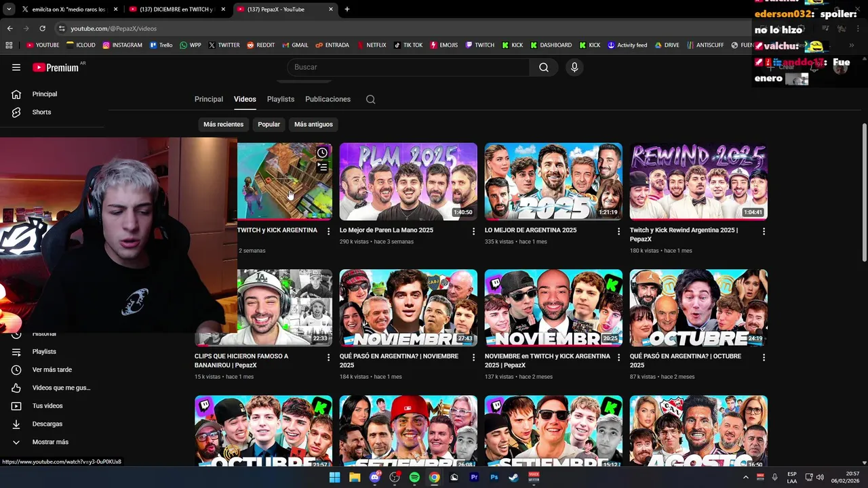Screen dimensions: 868x488
Task: Open the REDDIT bookmark
Action: (260, 45)
